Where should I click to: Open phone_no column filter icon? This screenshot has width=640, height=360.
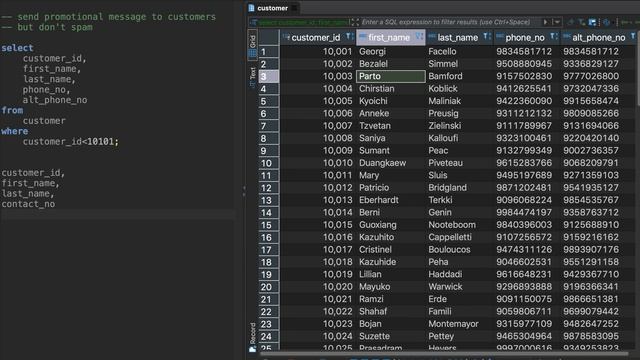pyautogui.click(x=553, y=37)
